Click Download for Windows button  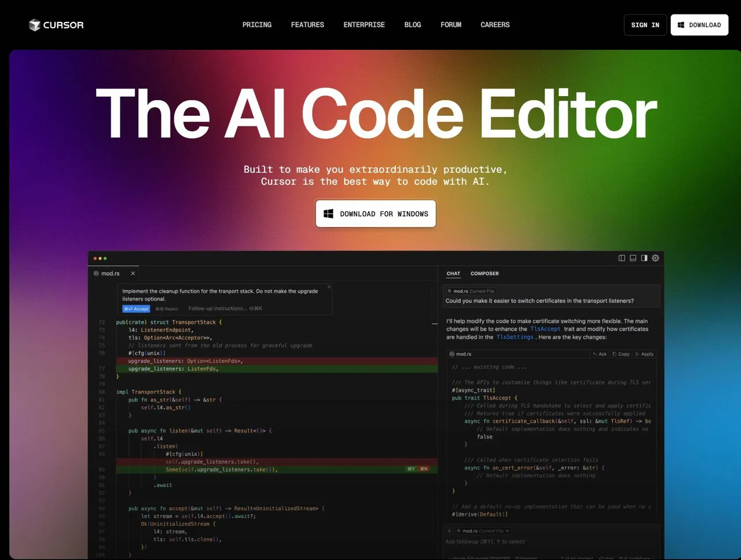coord(376,214)
